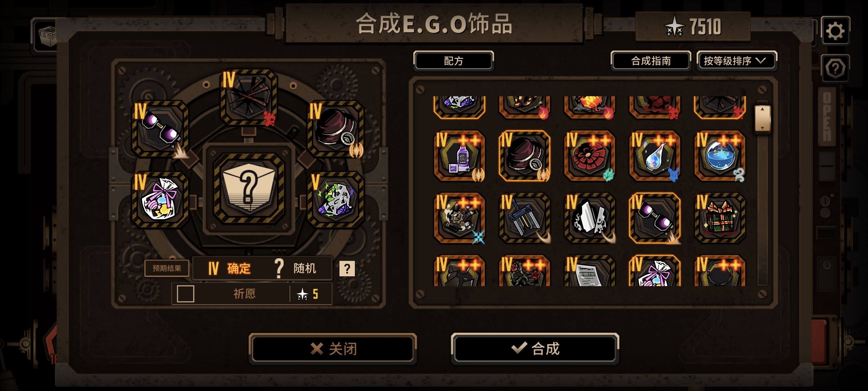
Task: Select the blue potion orb item
Action: click(x=720, y=156)
